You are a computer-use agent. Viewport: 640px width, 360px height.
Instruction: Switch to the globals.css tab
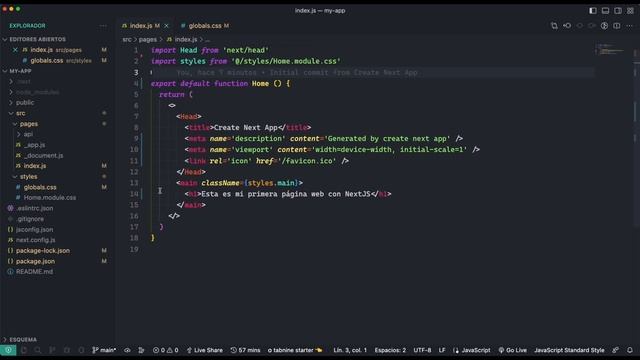click(205, 26)
